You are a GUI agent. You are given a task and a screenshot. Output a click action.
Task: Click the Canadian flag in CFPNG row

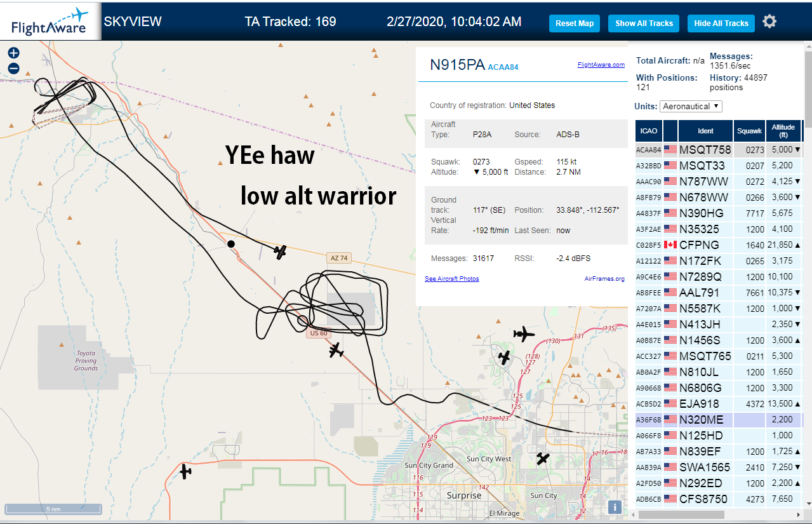pyautogui.click(x=670, y=245)
